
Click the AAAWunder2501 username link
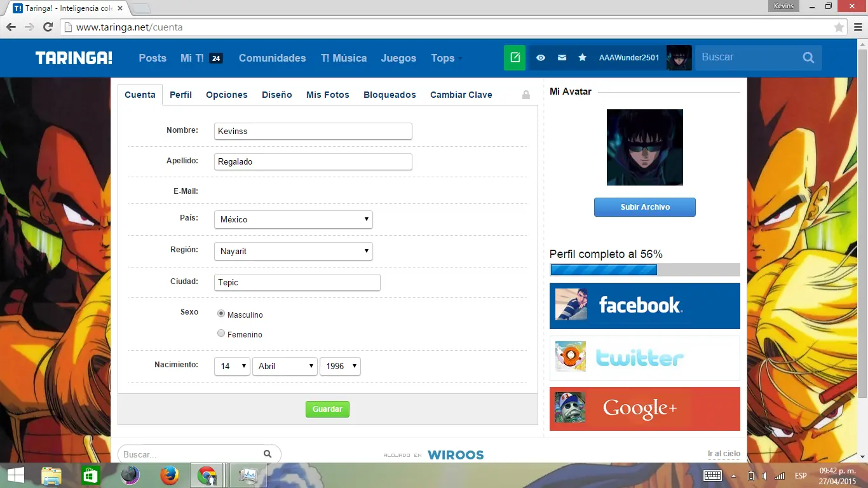pyautogui.click(x=629, y=58)
